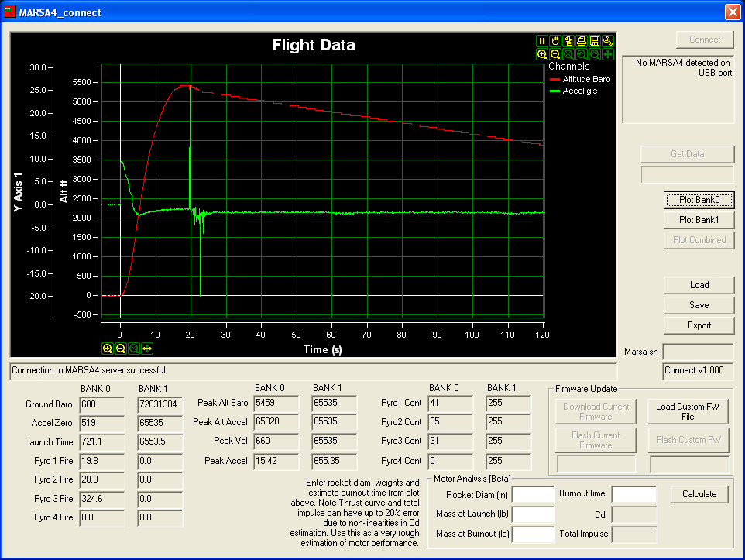Viewport: 745px width, 560px height.
Task: Click the four-way pan arrows icon
Action: pyautogui.click(x=608, y=54)
